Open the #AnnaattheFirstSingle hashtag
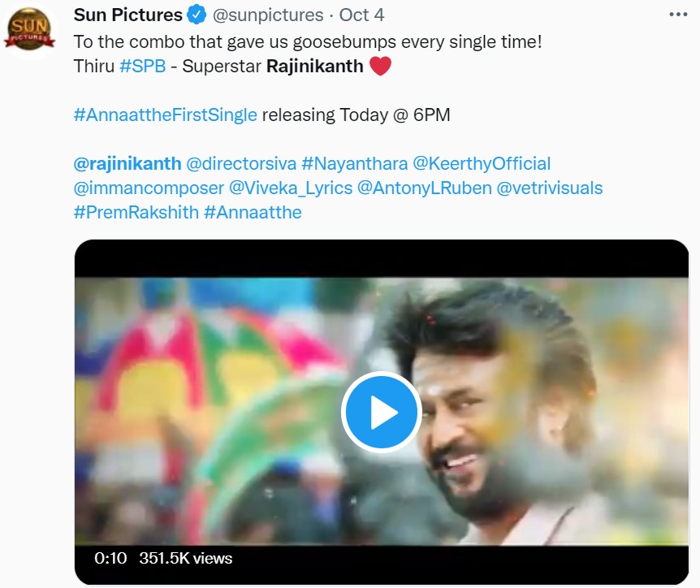Screen dimensions: 700x588 click(x=165, y=115)
